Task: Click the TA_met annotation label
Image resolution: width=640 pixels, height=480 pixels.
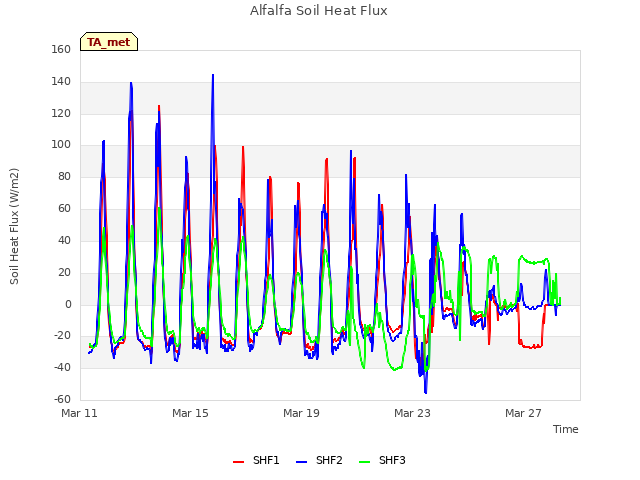Action: click(109, 42)
